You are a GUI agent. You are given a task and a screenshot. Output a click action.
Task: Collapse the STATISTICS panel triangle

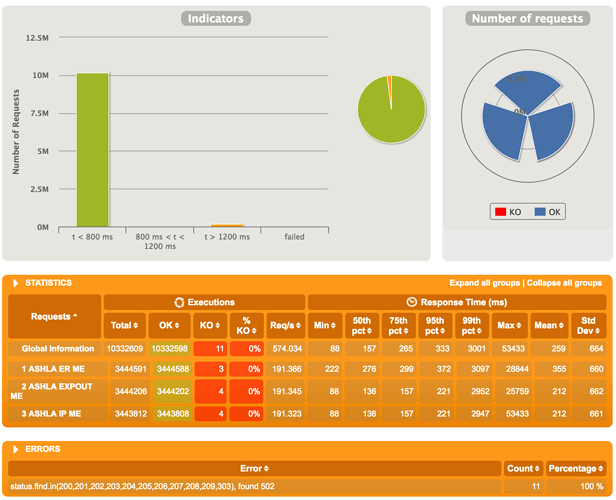coord(16,283)
